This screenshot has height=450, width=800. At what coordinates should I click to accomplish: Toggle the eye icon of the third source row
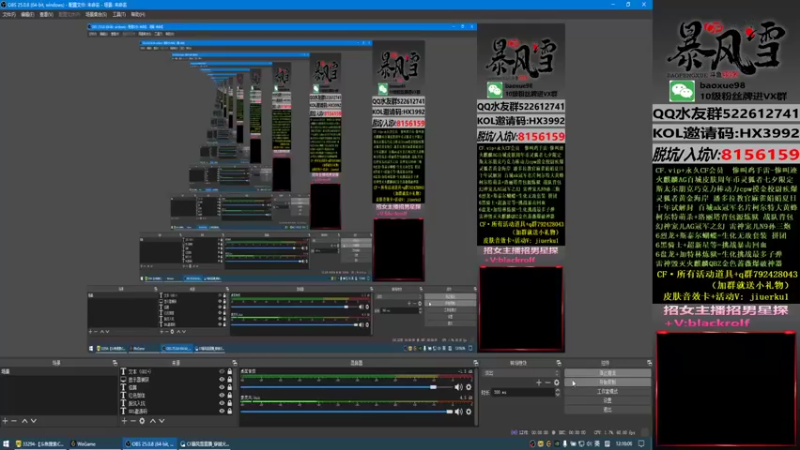(221, 387)
